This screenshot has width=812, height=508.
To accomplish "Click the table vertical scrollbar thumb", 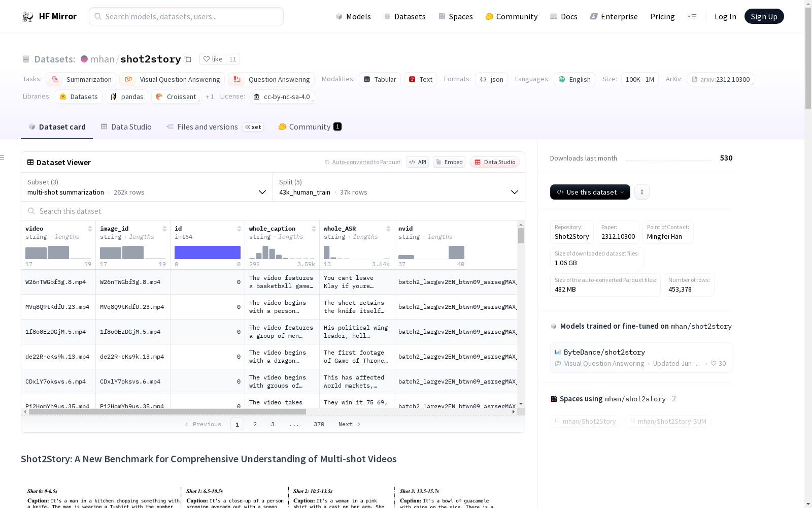I will 521,236.
